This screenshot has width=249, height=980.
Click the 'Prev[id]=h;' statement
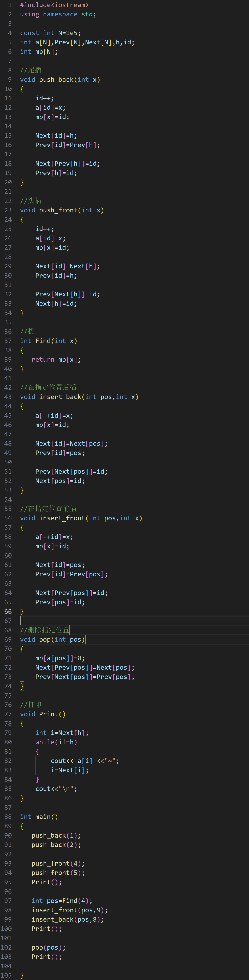click(56, 275)
